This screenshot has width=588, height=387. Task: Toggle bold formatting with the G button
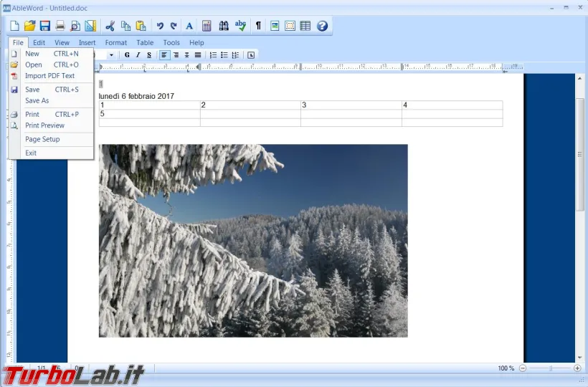[127, 55]
